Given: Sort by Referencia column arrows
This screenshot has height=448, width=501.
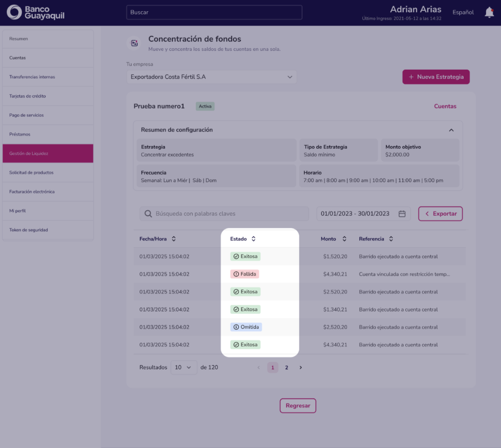Looking at the screenshot, I should (x=391, y=239).
